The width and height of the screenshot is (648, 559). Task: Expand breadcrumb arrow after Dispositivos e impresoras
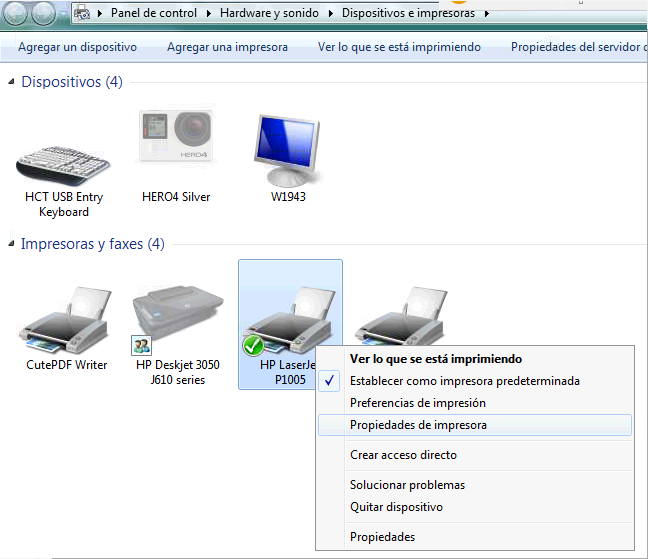click(487, 14)
